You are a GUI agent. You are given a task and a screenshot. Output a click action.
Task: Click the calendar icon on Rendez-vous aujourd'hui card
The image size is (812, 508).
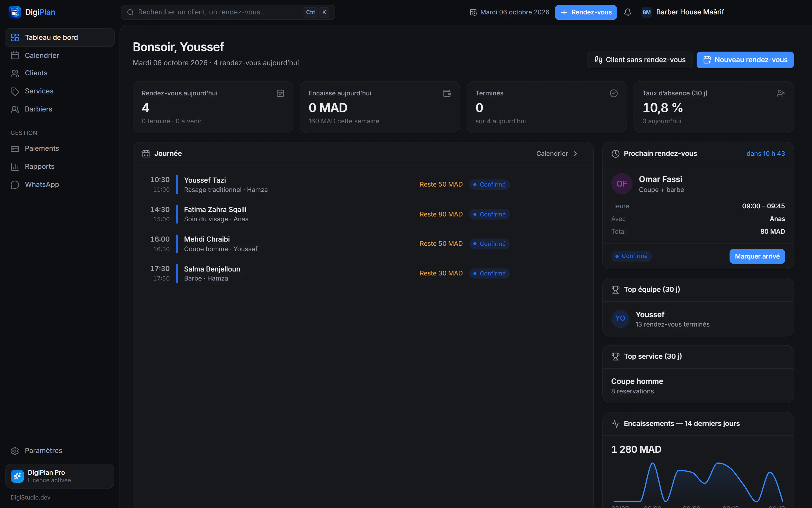click(280, 93)
